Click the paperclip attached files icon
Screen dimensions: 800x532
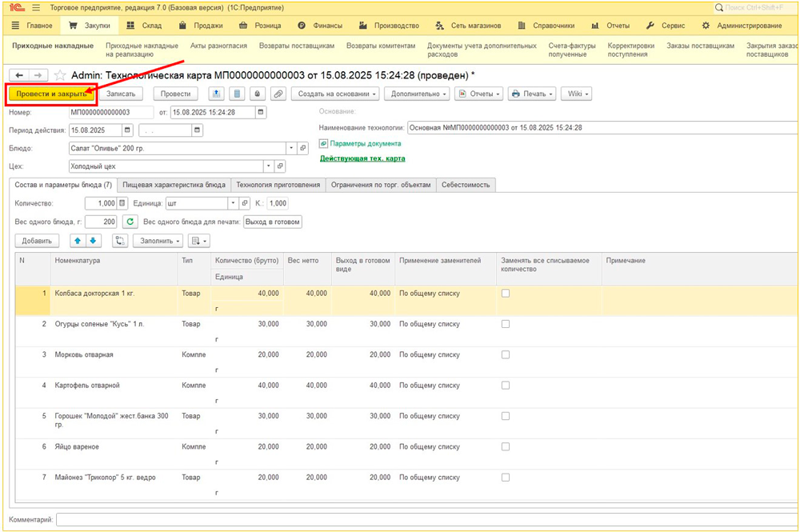click(278, 94)
